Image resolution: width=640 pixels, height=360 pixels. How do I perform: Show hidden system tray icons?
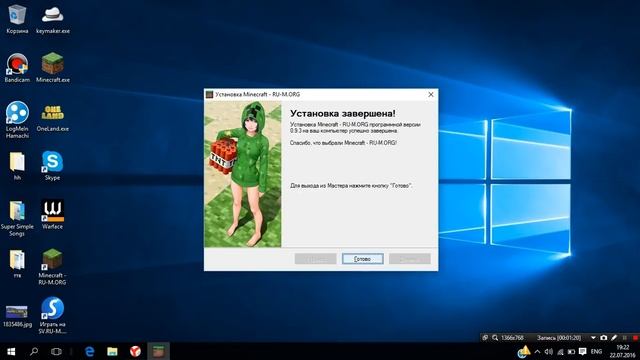tap(537, 351)
